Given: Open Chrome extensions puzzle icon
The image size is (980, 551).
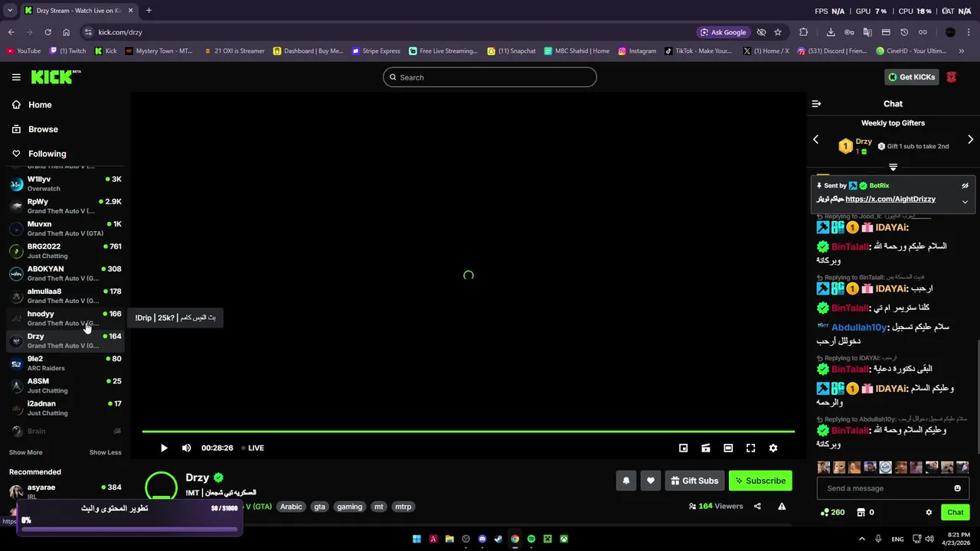Looking at the screenshot, I should pos(803,32).
